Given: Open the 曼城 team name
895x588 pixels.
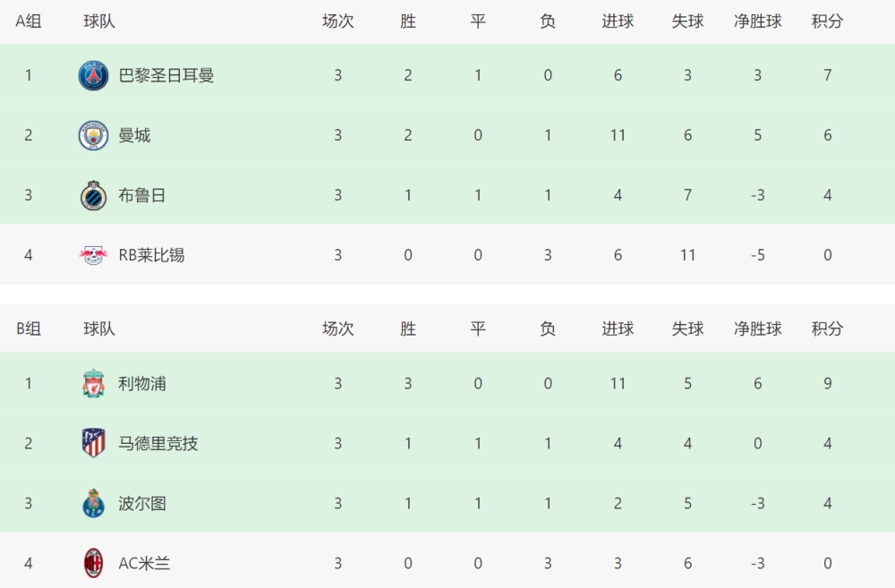Looking at the screenshot, I should 134,135.
